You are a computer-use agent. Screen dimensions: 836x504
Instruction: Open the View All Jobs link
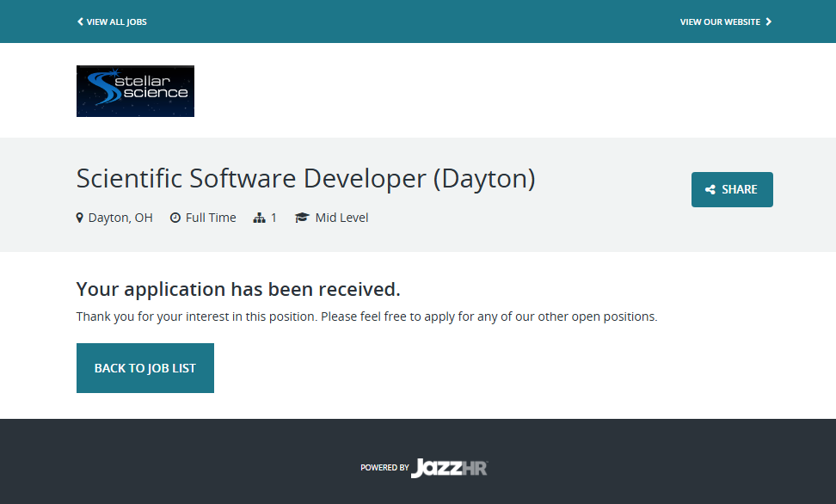click(x=116, y=22)
